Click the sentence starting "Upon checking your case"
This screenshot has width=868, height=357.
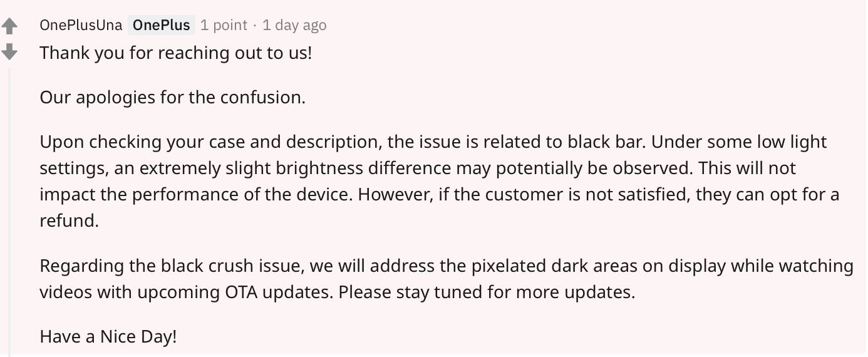tap(343, 142)
